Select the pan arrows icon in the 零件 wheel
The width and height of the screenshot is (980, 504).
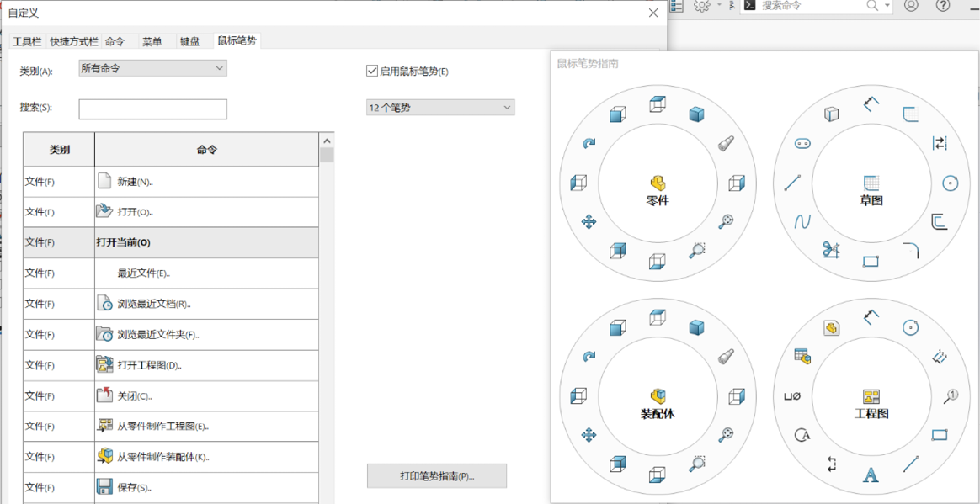point(589,222)
